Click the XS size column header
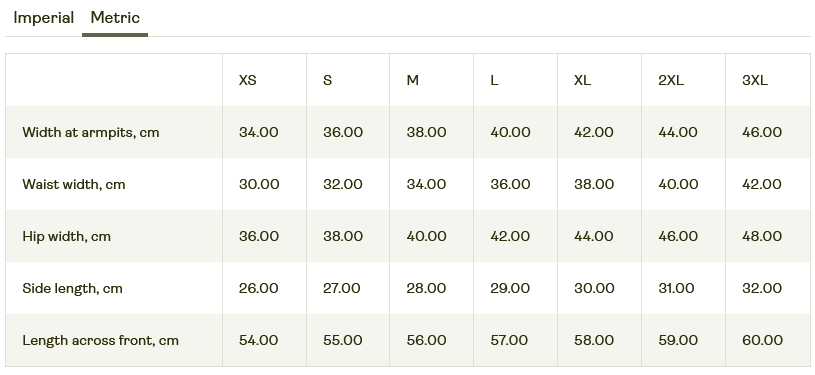 pyautogui.click(x=247, y=80)
